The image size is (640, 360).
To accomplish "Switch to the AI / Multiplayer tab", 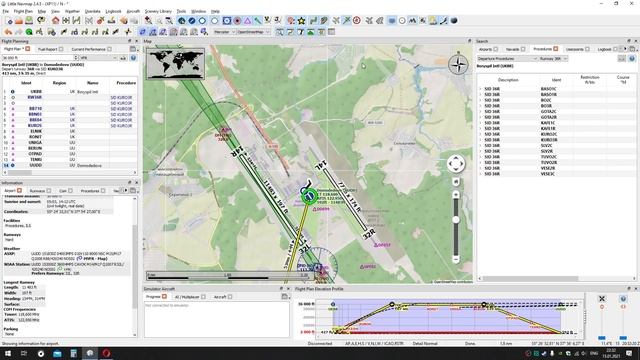I will (x=187, y=297).
